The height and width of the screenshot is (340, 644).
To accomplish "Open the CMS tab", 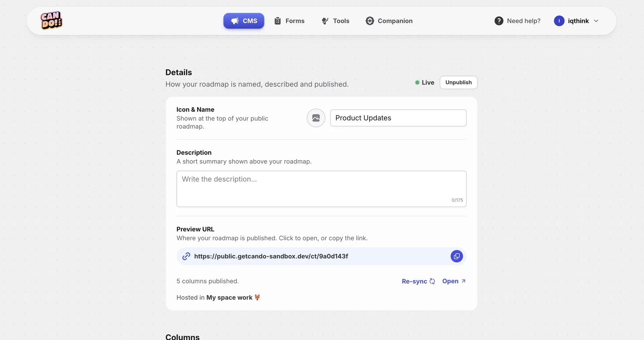I will point(244,21).
